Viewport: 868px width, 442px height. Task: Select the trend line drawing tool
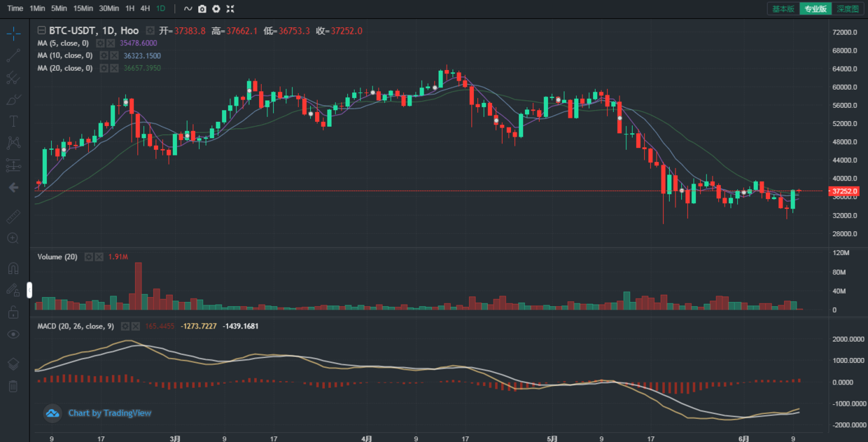pos(13,55)
